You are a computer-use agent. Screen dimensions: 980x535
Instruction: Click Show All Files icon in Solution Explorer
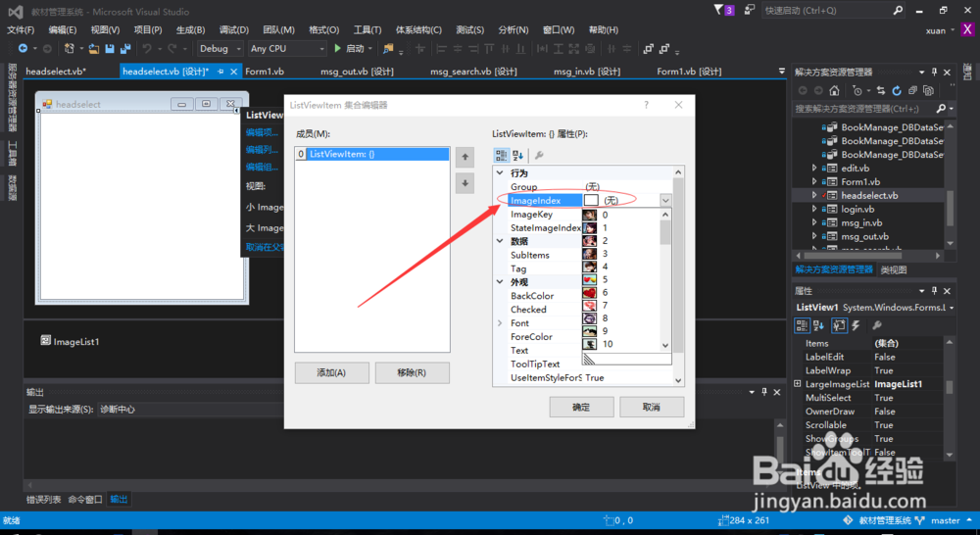928,90
